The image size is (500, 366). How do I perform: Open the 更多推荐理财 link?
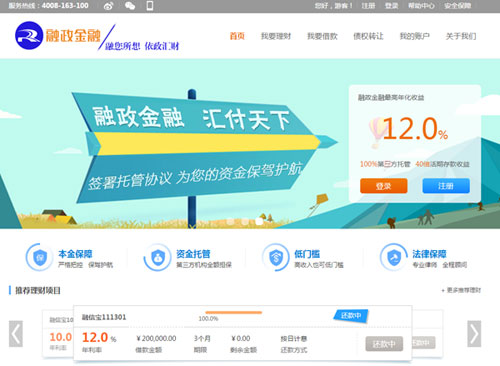coord(461,290)
